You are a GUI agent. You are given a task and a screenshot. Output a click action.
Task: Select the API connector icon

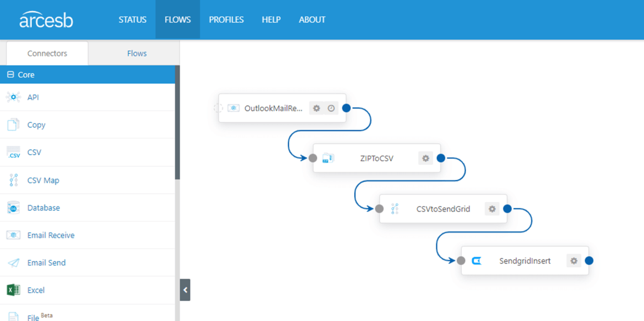[x=13, y=97]
